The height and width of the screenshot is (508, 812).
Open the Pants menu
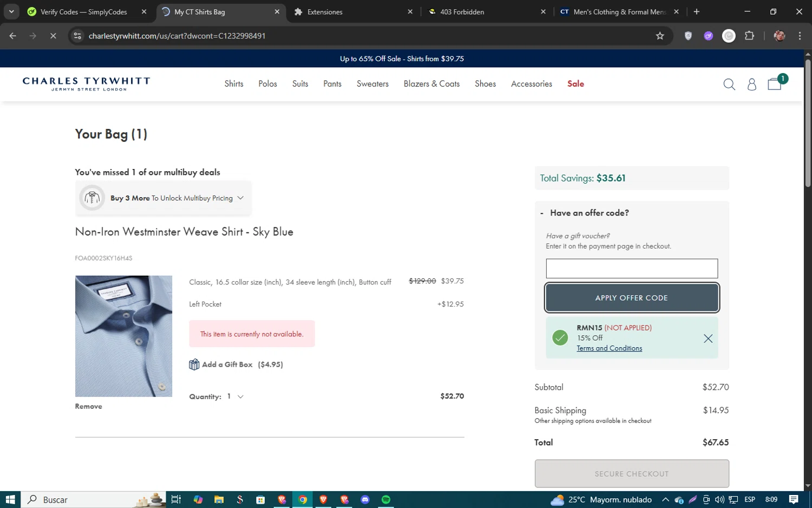tap(332, 84)
